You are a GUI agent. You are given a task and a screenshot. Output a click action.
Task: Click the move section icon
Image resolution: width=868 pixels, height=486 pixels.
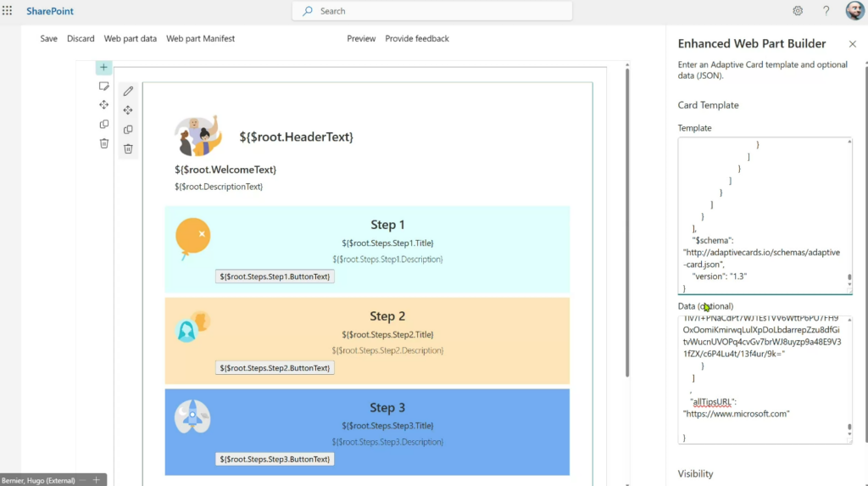pyautogui.click(x=104, y=104)
